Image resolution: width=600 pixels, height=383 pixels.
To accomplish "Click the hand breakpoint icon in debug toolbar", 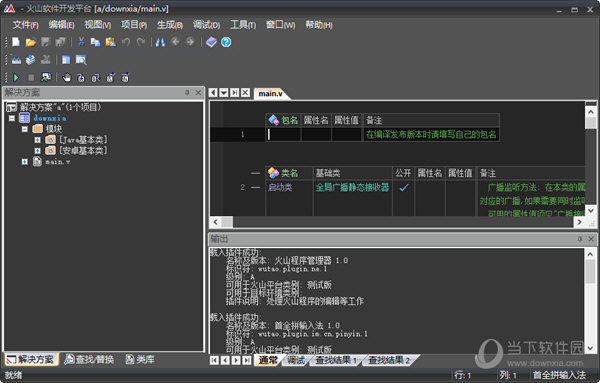I will 67,78.
